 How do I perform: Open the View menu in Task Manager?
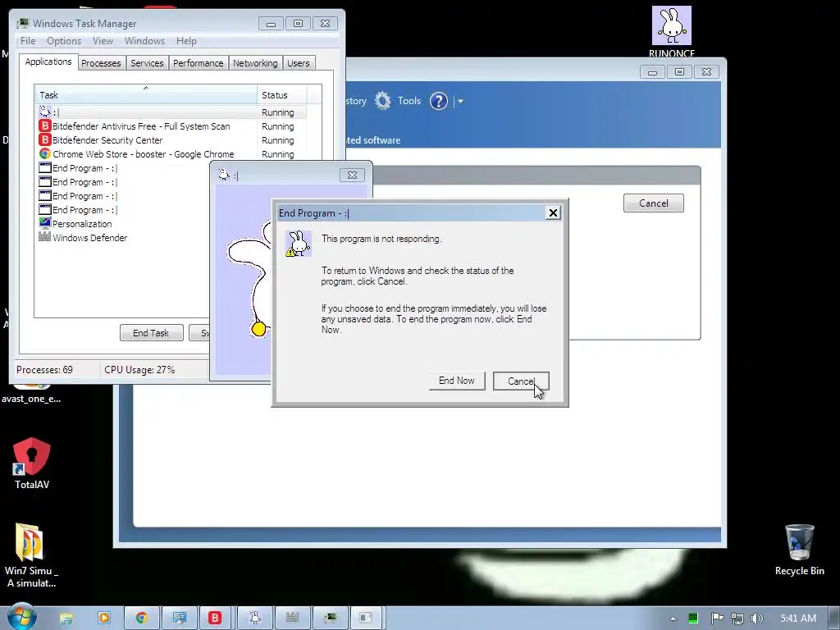coord(103,41)
